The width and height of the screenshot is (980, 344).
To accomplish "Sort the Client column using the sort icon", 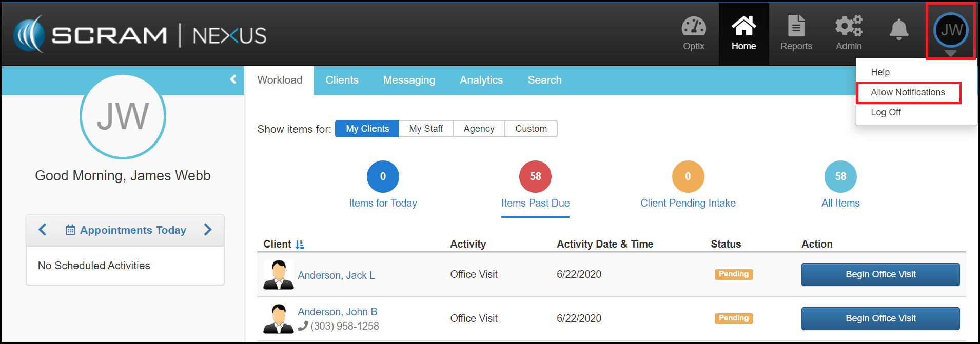I will click(x=300, y=245).
